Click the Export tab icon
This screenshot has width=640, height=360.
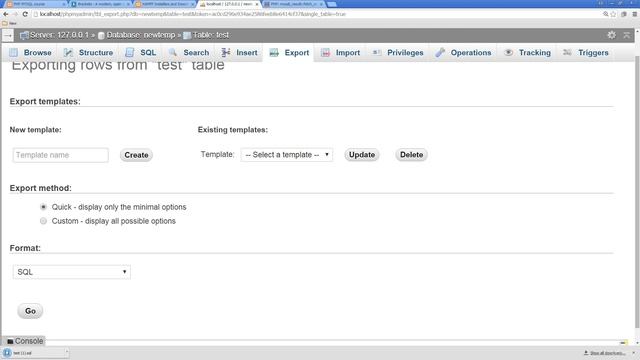coord(274,53)
